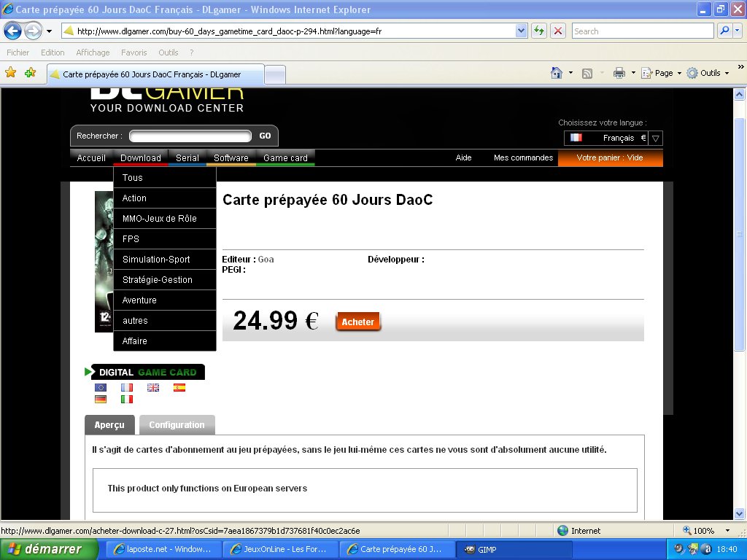Select autres category in dropdown

point(165,321)
